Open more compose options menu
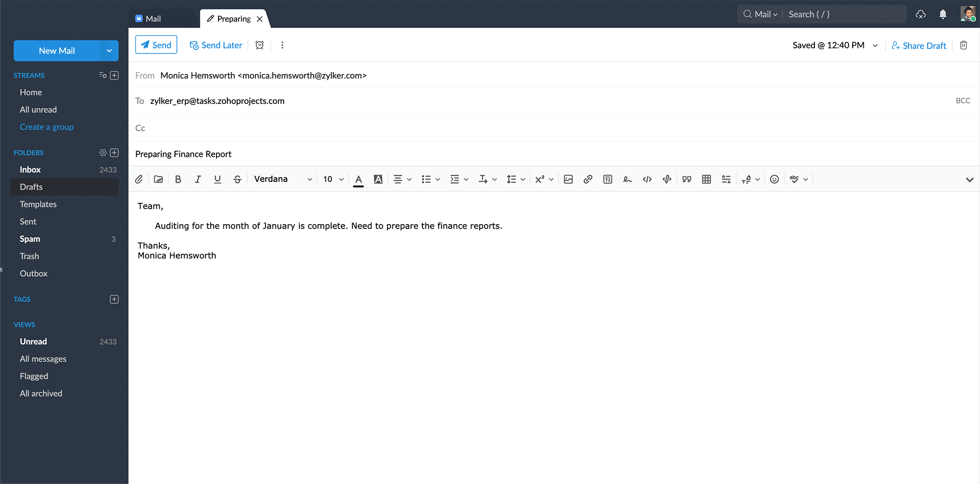980x484 pixels. point(282,45)
